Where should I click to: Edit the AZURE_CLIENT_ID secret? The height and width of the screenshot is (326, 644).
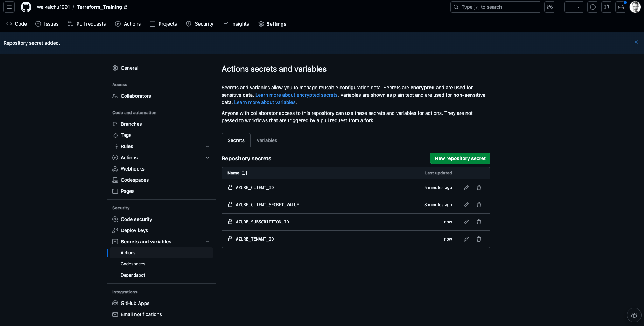466,188
